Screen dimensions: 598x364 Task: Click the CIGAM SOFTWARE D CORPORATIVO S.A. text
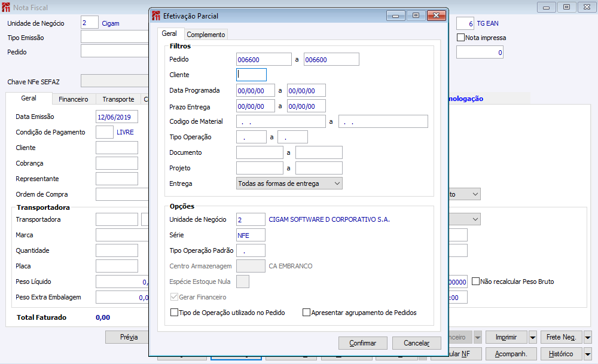pos(329,219)
